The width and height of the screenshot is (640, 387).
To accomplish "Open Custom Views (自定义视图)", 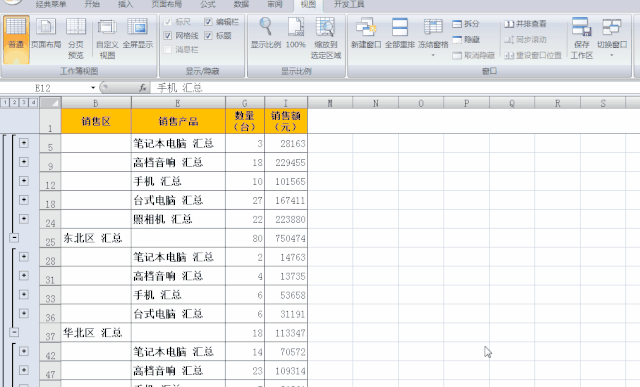I will coord(107,39).
